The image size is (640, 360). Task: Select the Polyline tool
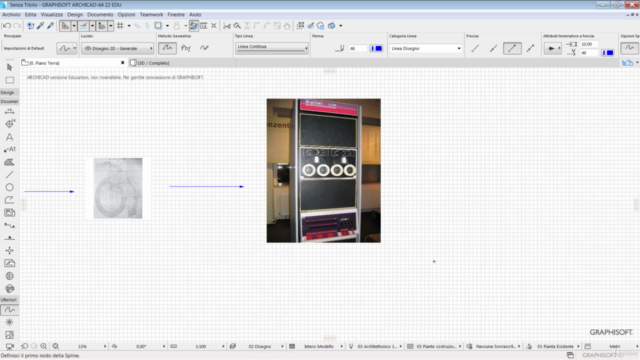(x=9, y=200)
